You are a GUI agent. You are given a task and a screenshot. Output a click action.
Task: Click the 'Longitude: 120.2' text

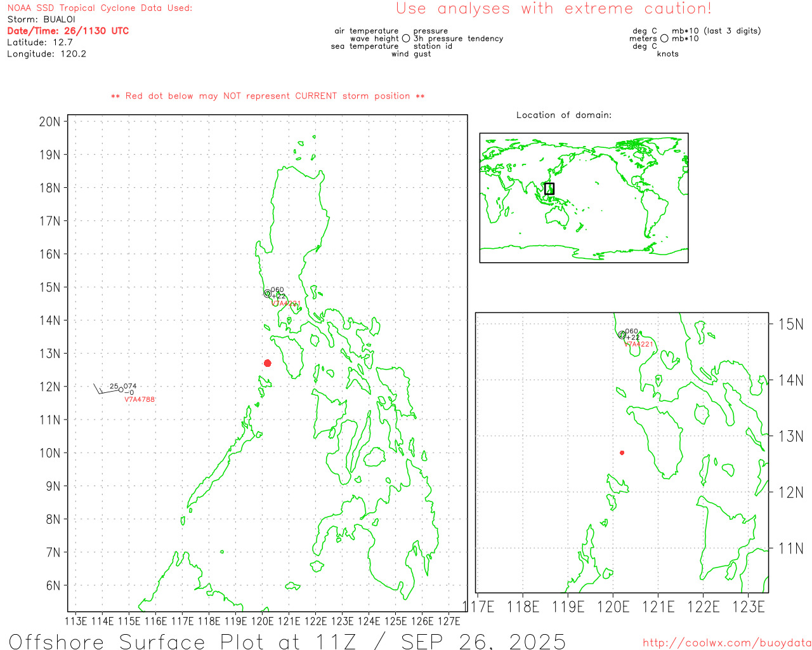(x=47, y=54)
